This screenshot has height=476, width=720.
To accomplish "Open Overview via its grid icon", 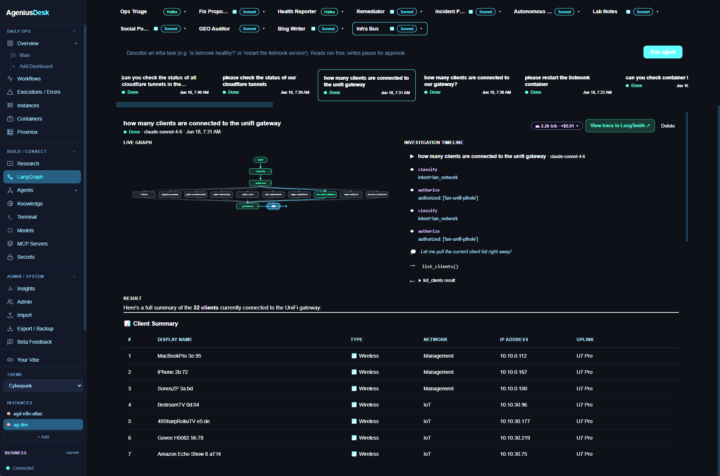I will point(10,43).
